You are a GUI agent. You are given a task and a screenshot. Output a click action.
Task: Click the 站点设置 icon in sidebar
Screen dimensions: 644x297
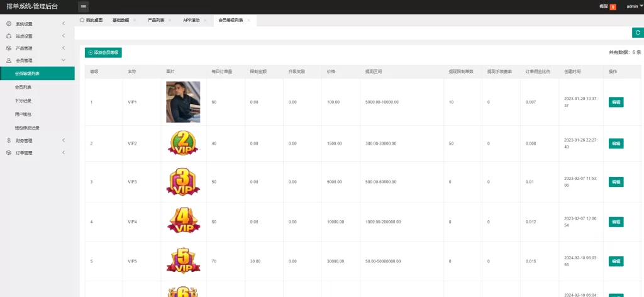point(9,36)
